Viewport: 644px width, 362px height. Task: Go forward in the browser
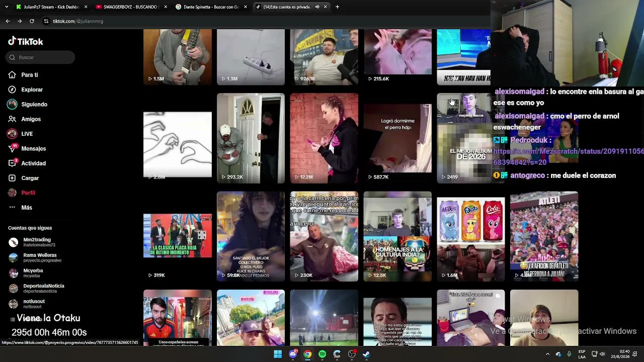[20, 21]
